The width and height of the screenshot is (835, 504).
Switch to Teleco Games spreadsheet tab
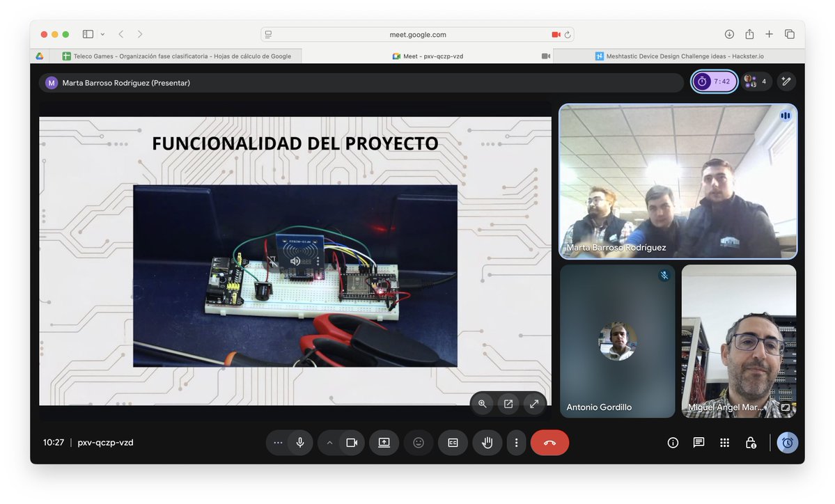(x=177, y=56)
